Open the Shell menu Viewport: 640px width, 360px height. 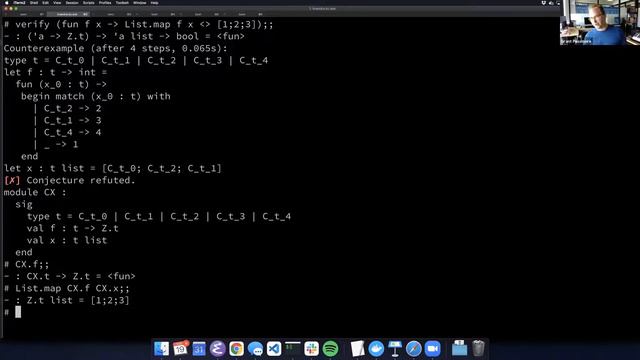34,2
